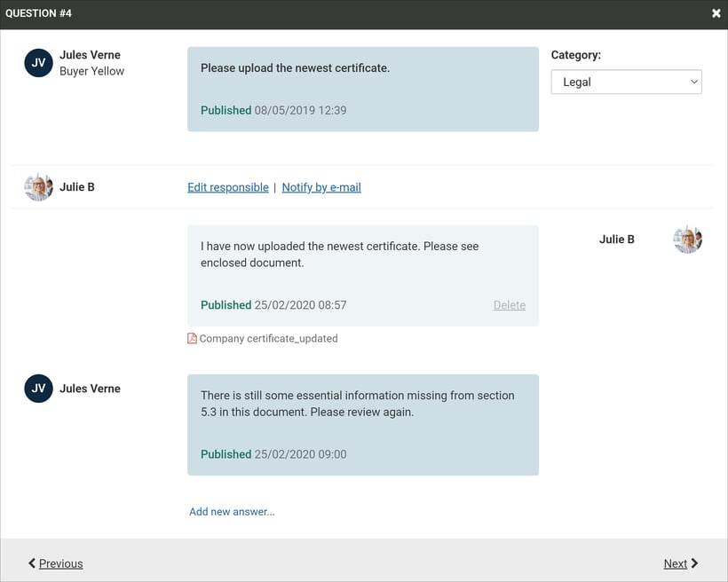
Task: Open the PDF icon beside Company certificate_updated
Action: (191, 338)
